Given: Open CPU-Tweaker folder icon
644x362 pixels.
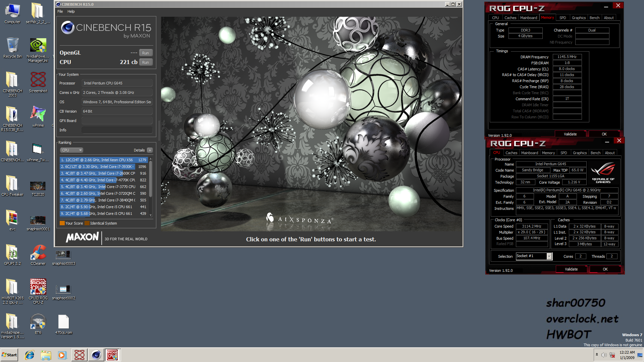Looking at the screenshot, I should [12, 186].
